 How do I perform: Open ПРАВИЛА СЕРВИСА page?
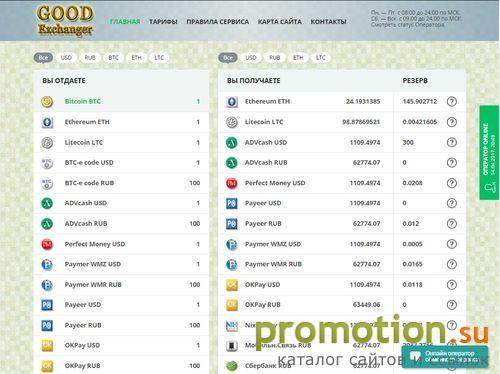click(x=217, y=22)
